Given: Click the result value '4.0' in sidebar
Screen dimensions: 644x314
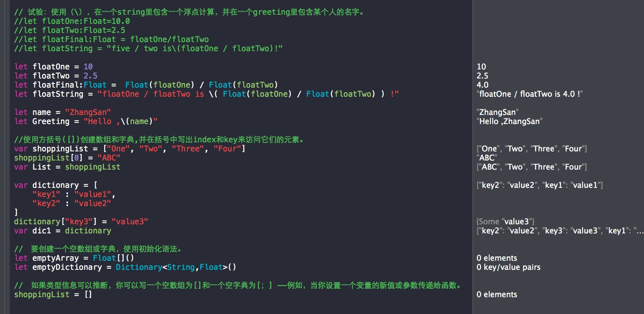Looking at the screenshot, I should 482,85.
